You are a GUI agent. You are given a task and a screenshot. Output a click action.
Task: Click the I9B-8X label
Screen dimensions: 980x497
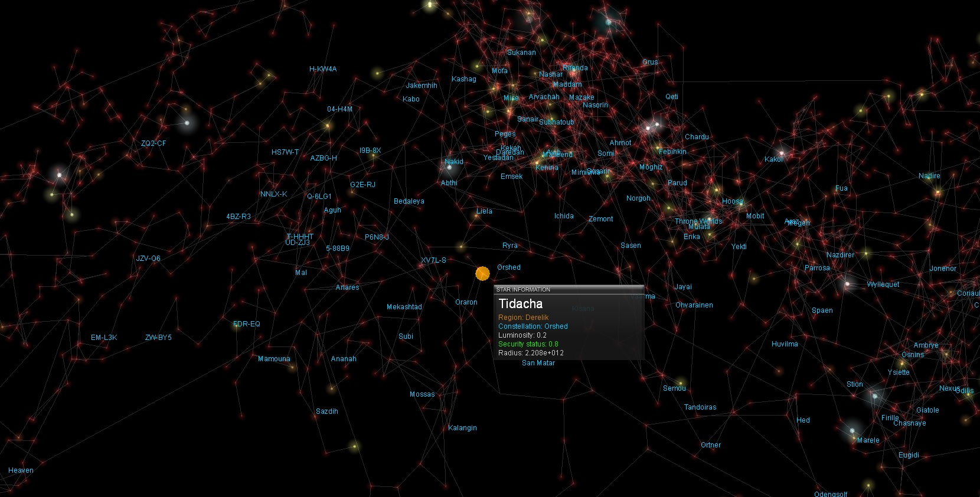(x=370, y=151)
